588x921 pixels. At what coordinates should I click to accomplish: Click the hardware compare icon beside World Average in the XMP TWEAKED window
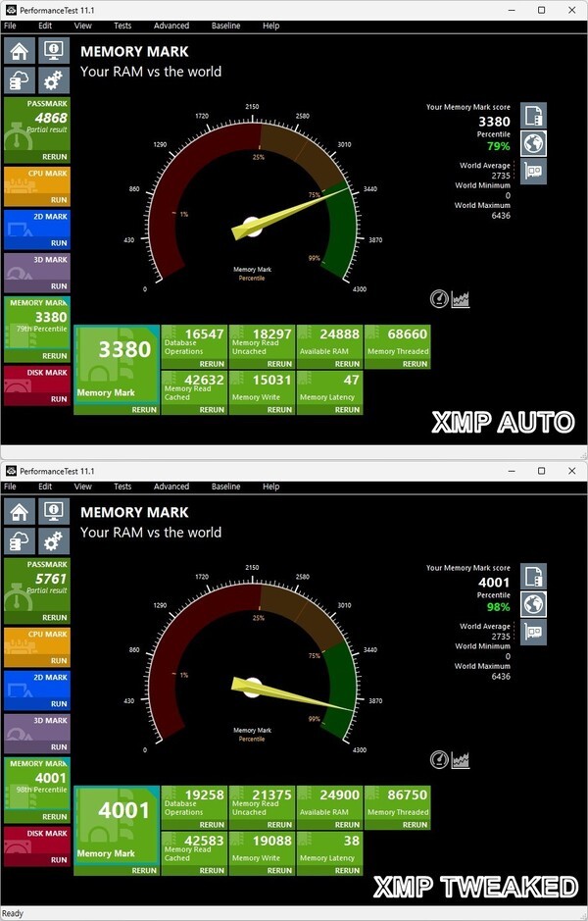click(x=533, y=631)
